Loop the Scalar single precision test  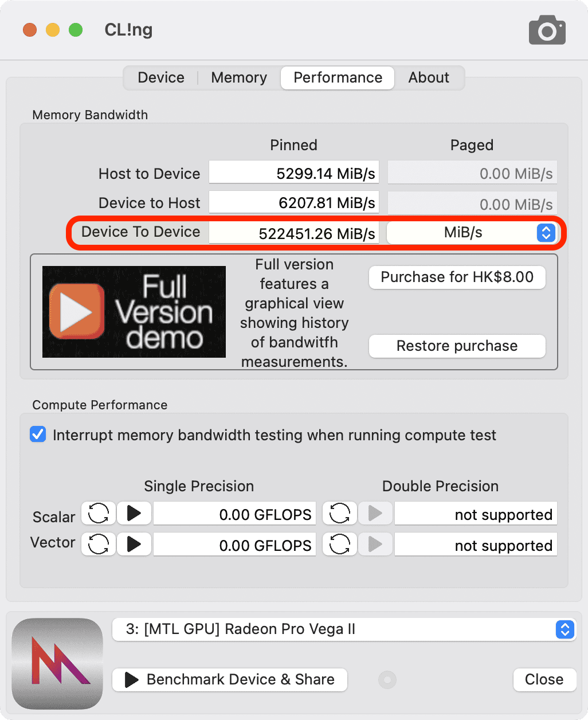[99, 514]
